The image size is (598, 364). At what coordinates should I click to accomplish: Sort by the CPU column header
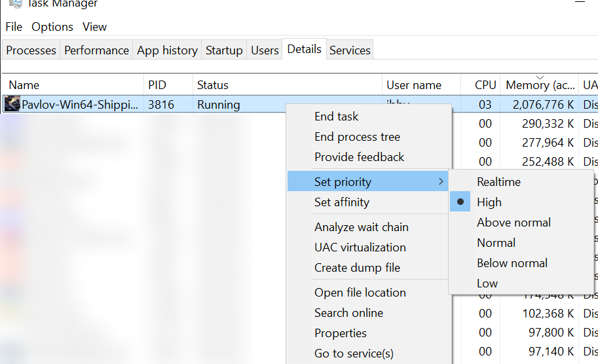pyautogui.click(x=485, y=85)
